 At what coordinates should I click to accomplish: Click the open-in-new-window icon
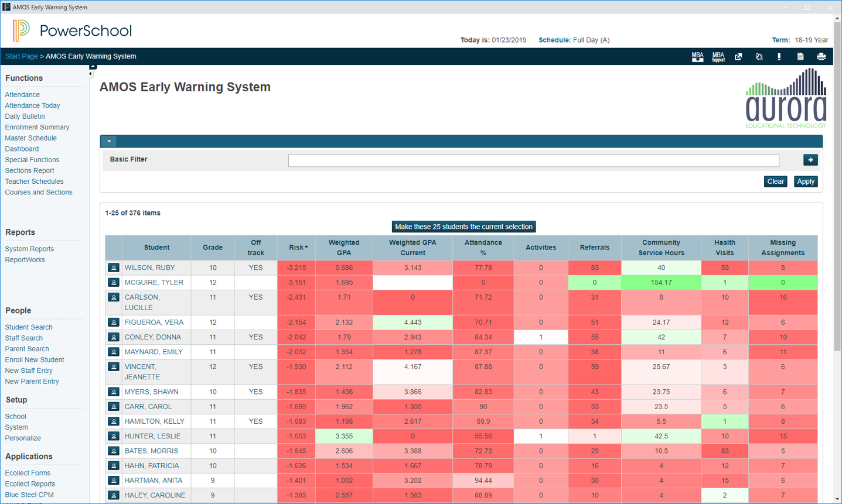[x=738, y=57]
